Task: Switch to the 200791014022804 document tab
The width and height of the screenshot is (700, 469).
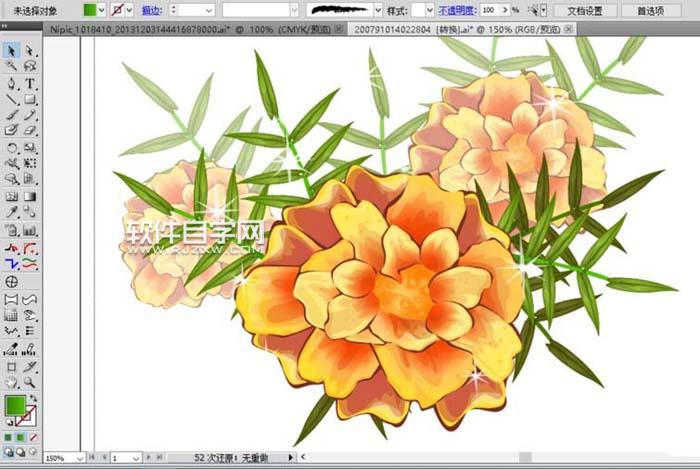Action: click(x=457, y=30)
